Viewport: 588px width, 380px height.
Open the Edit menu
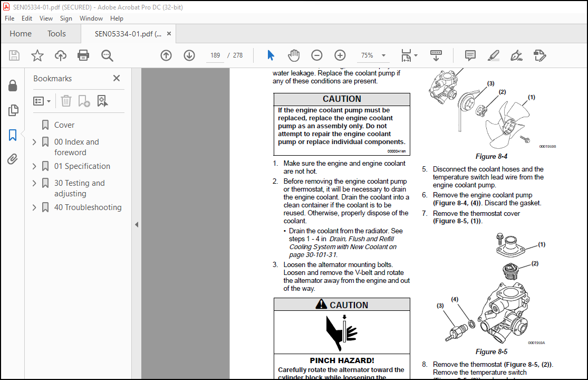tap(26, 18)
